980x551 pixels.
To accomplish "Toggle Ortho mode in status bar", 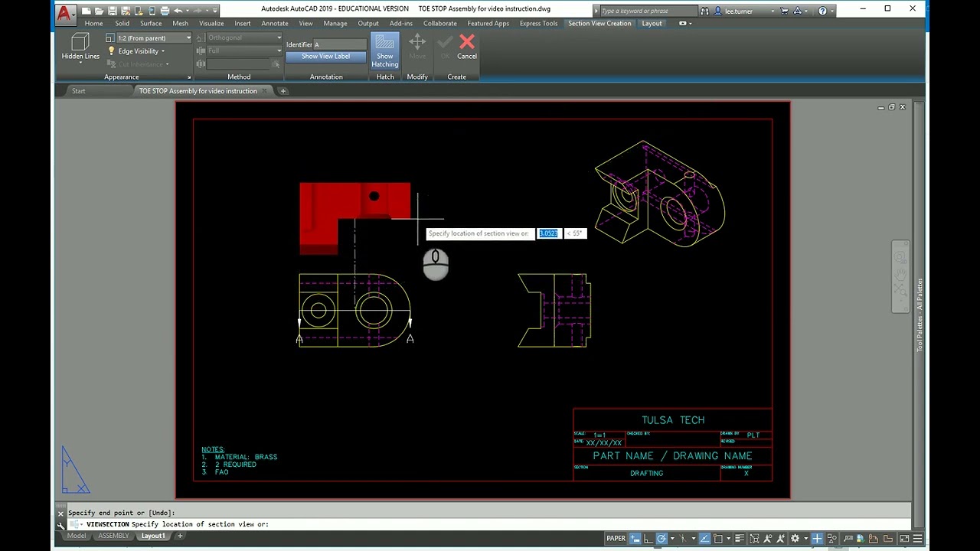I will (x=648, y=539).
